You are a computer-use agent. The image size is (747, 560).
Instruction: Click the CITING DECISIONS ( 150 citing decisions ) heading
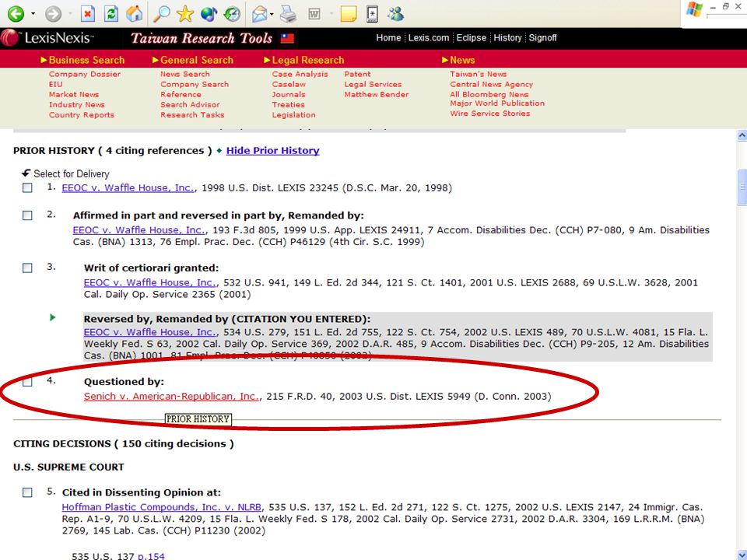coord(124,444)
